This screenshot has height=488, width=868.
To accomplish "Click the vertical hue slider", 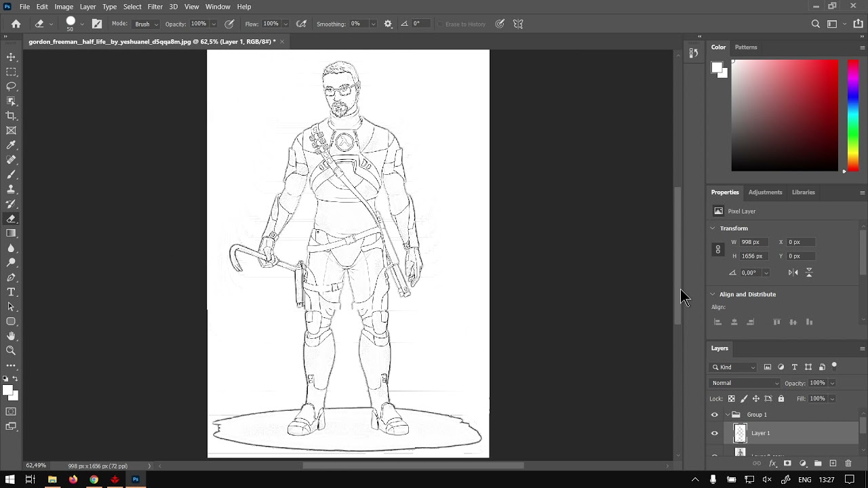I will [x=853, y=115].
